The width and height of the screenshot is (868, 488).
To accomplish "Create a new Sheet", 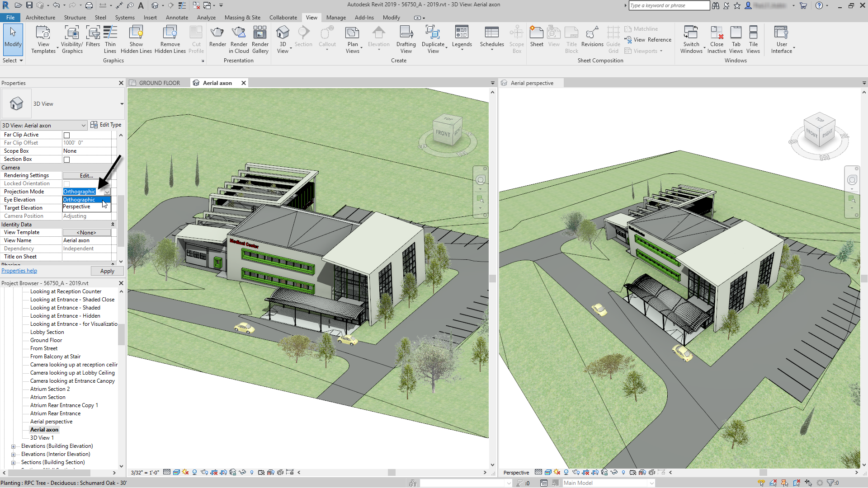I will [537, 36].
